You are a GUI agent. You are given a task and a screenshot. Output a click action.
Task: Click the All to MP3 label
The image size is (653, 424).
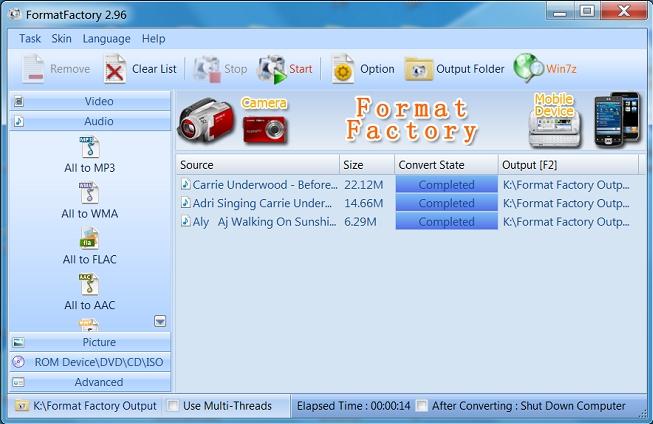(90, 168)
